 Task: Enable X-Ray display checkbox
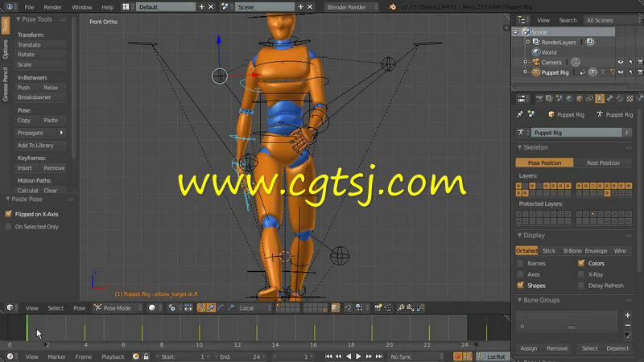point(581,274)
